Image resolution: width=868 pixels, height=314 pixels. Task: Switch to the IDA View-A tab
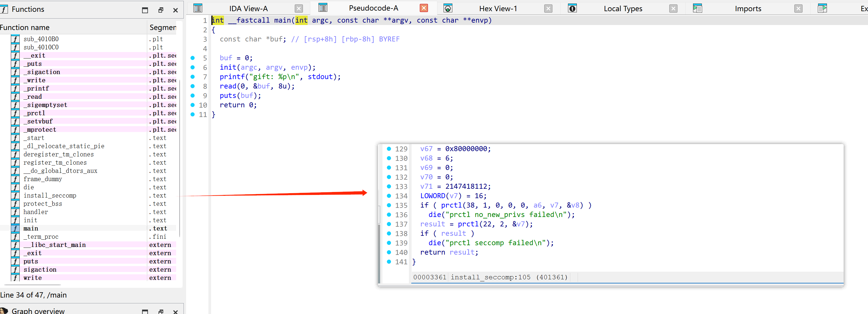pyautogui.click(x=248, y=9)
